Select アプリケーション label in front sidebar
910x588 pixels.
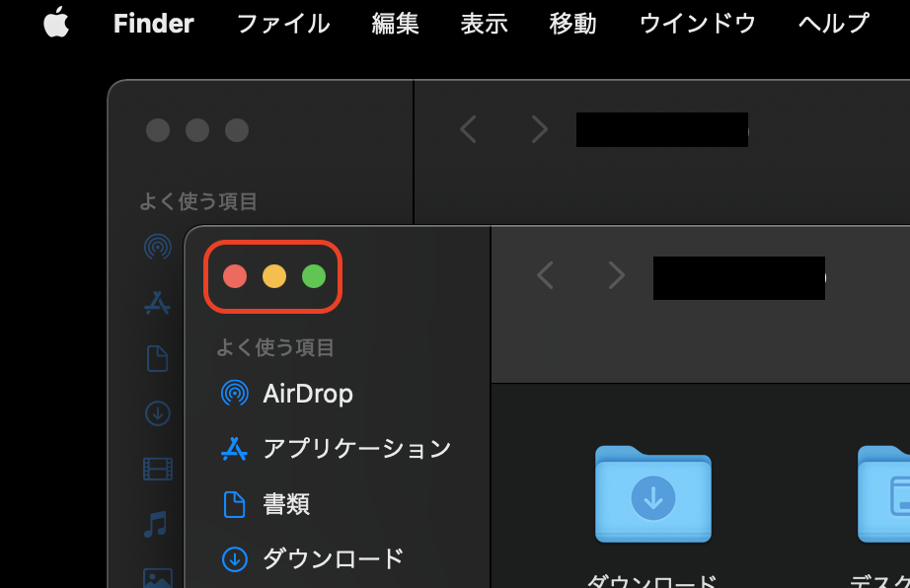click(357, 449)
